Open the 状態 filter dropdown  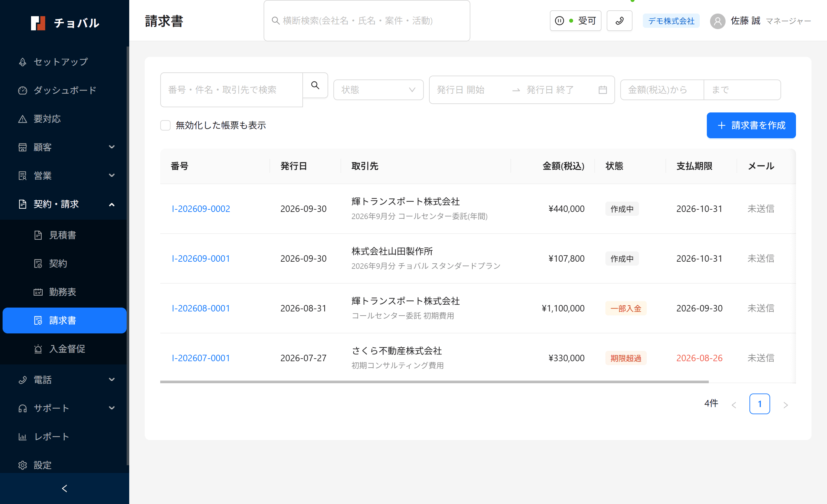[378, 89]
